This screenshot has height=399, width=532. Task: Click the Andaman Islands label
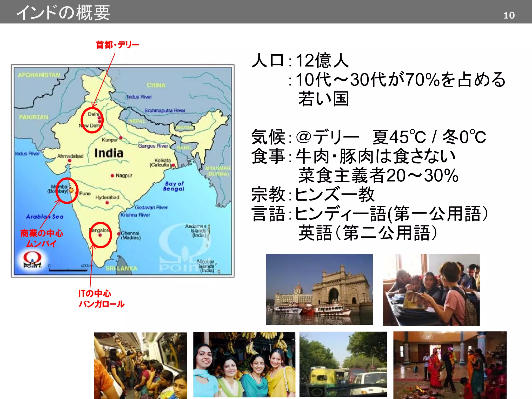[x=196, y=231]
